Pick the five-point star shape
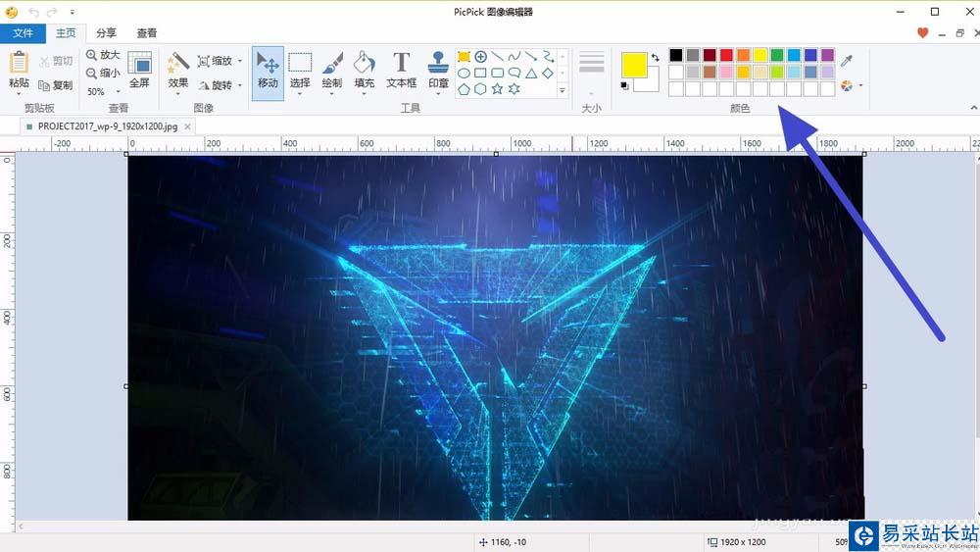Image resolution: width=980 pixels, height=552 pixels. click(x=498, y=89)
